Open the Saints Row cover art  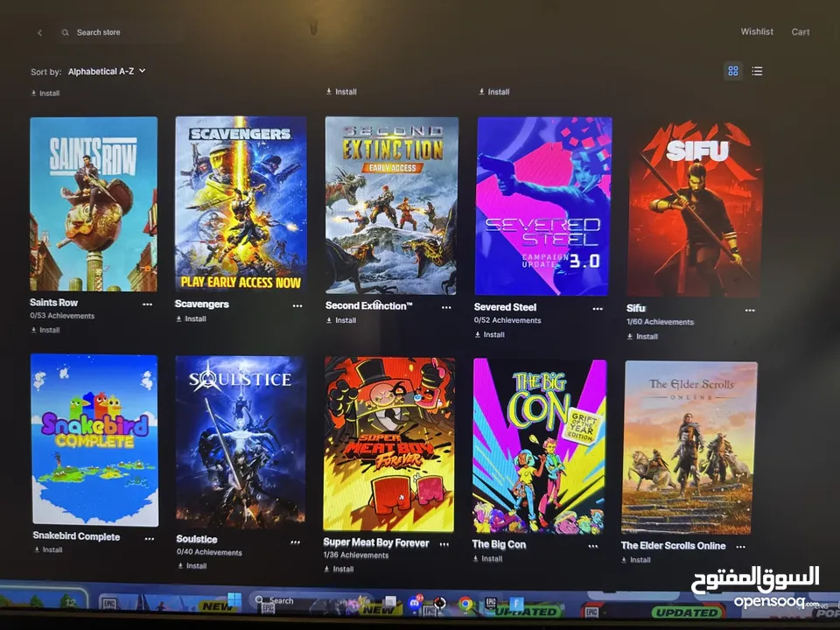click(x=94, y=204)
